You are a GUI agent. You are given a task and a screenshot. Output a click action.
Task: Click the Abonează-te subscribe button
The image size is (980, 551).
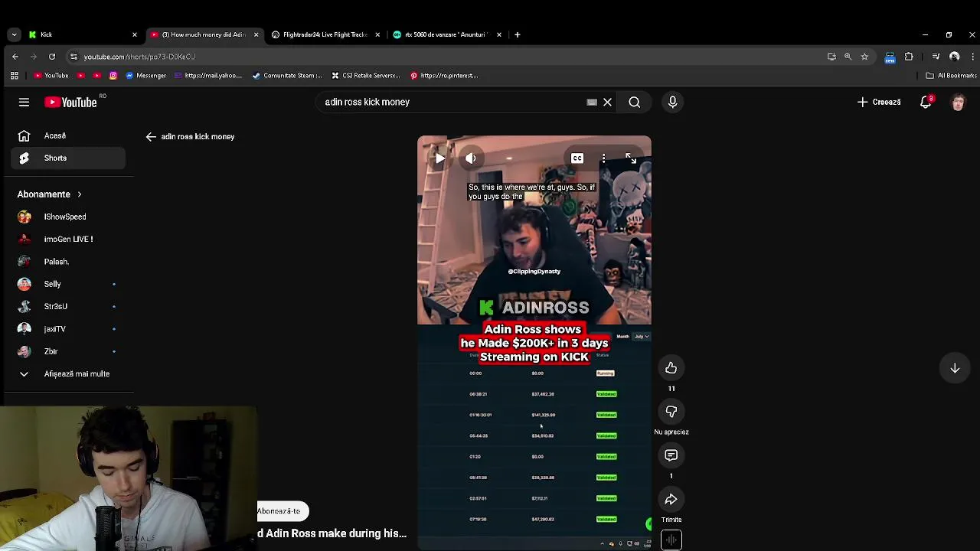click(x=281, y=511)
